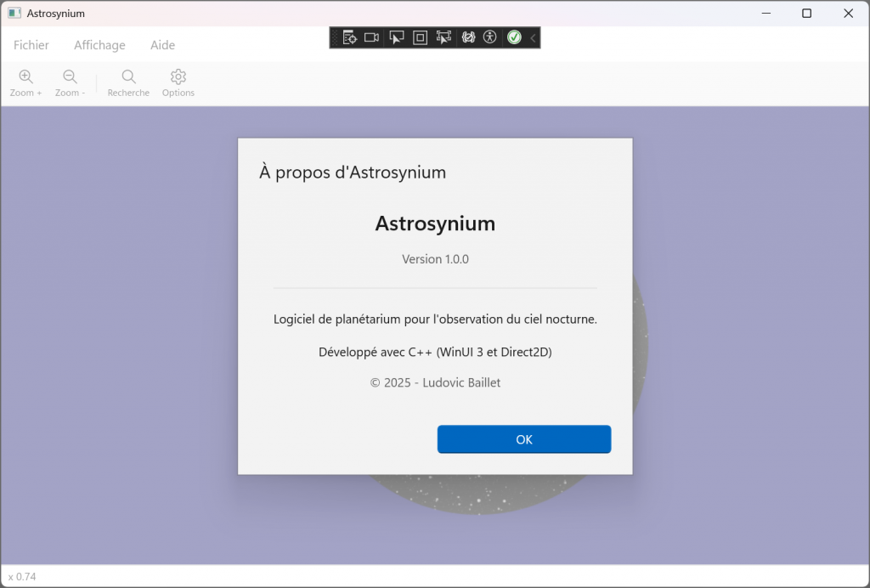Click the Astrosynium icon in the title bar
The image size is (870, 588).
click(x=13, y=13)
